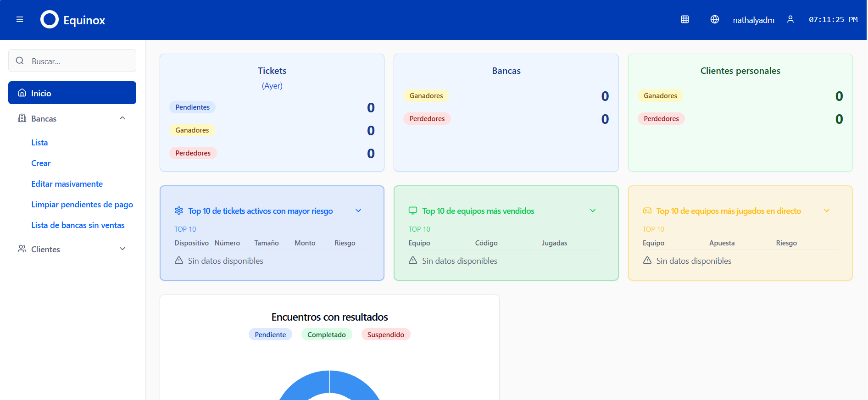Screen dimensions: 868x400
Task: Click Riesgo column in live teams table
Action: coord(786,243)
